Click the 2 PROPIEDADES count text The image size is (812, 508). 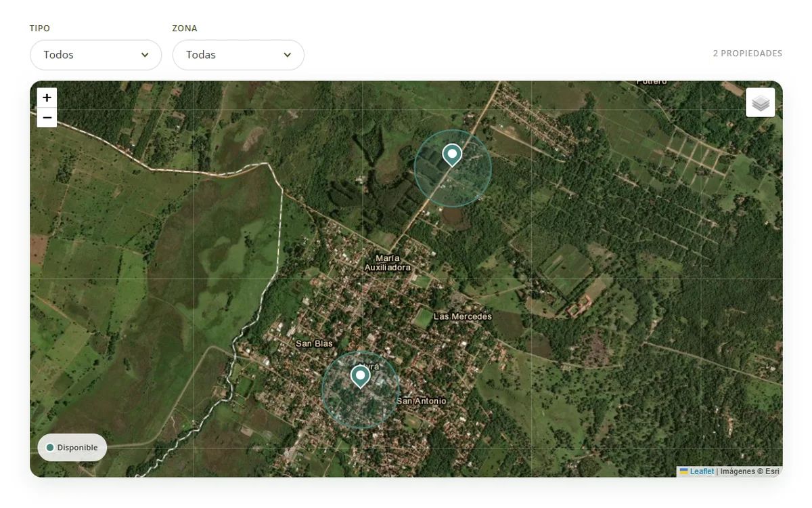pyautogui.click(x=747, y=54)
